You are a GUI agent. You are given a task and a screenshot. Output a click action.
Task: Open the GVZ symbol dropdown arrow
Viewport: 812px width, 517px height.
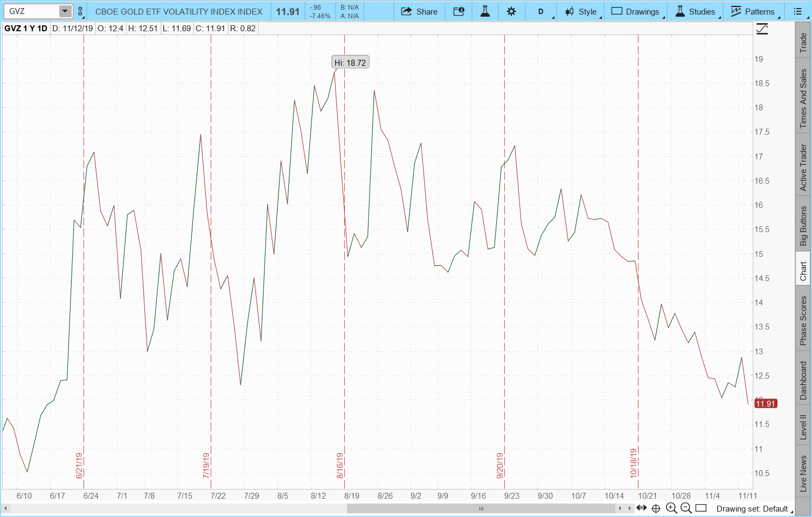coord(65,11)
